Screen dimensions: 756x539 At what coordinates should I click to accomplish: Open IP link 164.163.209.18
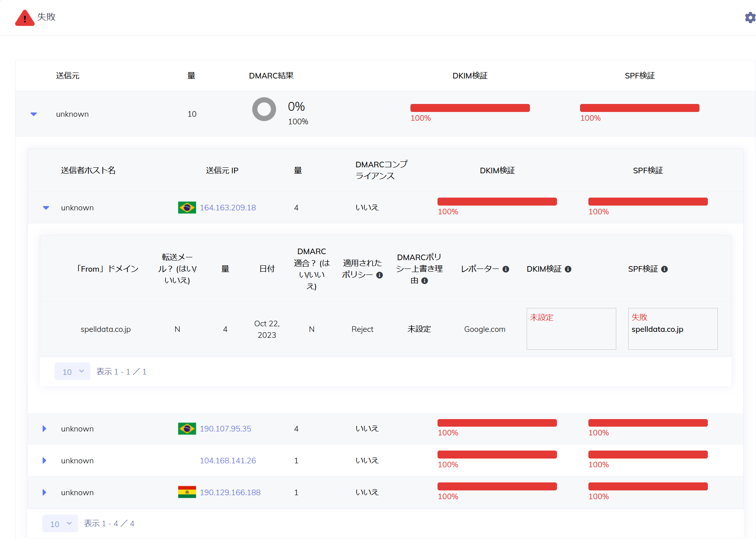(228, 208)
